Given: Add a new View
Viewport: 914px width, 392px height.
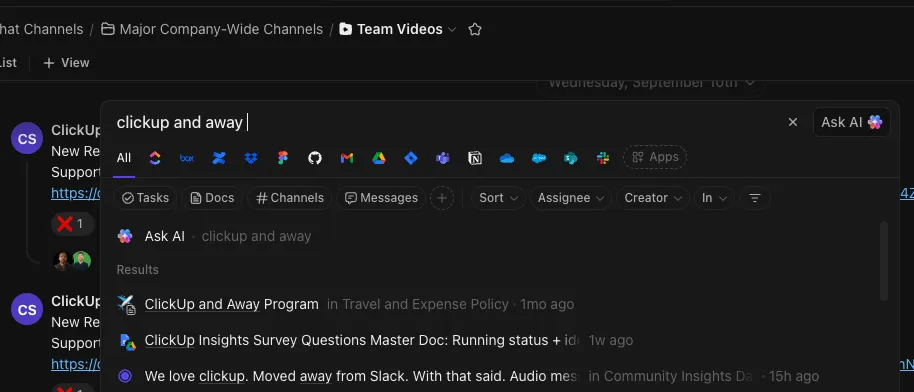Looking at the screenshot, I should [66, 62].
